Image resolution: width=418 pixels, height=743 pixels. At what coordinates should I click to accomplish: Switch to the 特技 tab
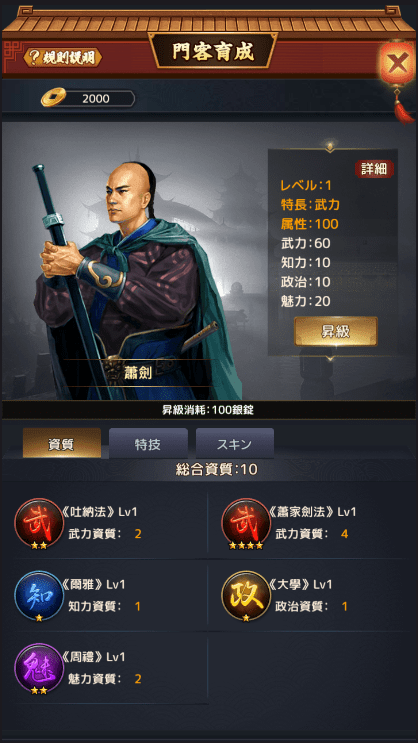[148, 444]
